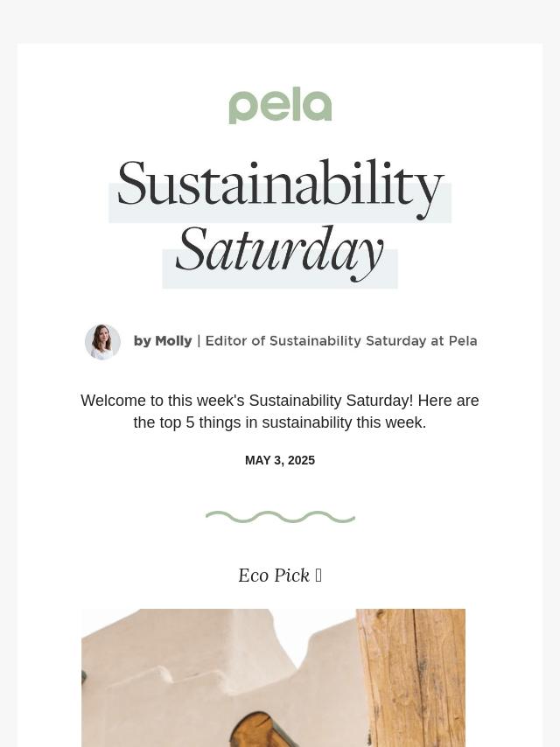Click the "Eco Pick" section heading
The width and height of the screenshot is (560, 747).
(x=274, y=576)
